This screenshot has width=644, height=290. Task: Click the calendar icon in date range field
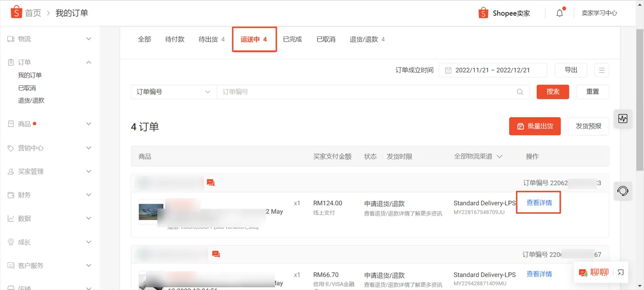coord(447,70)
